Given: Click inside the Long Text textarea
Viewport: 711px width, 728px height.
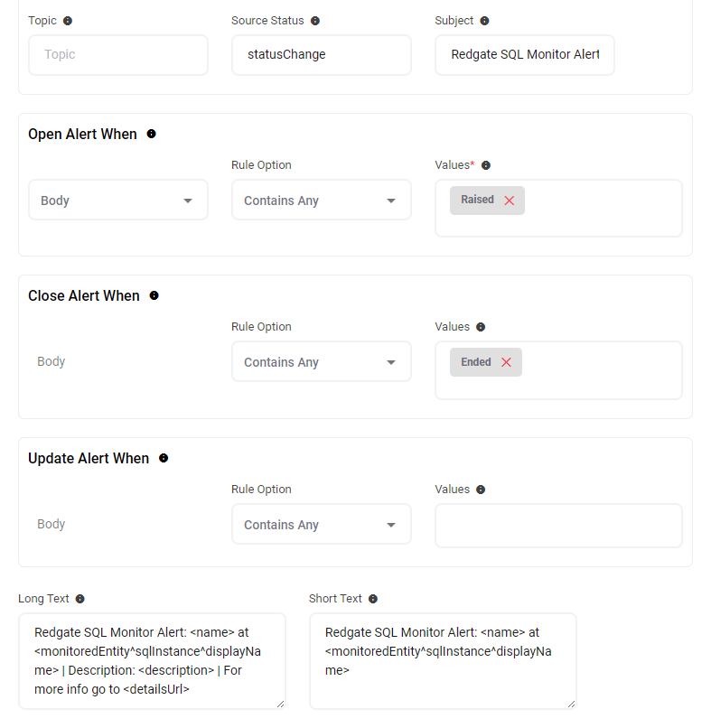Looking at the screenshot, I should coord(151,660).
